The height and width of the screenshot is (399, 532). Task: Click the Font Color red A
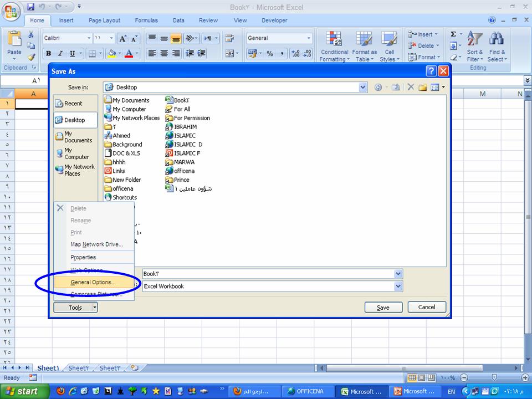click(129, 53)
